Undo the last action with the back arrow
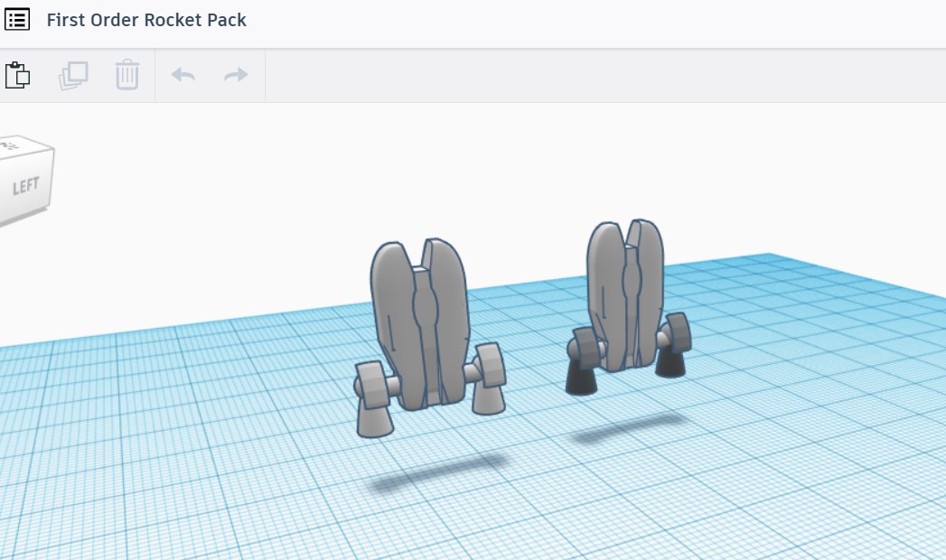 pyautogui.click(x=183, y=75)
